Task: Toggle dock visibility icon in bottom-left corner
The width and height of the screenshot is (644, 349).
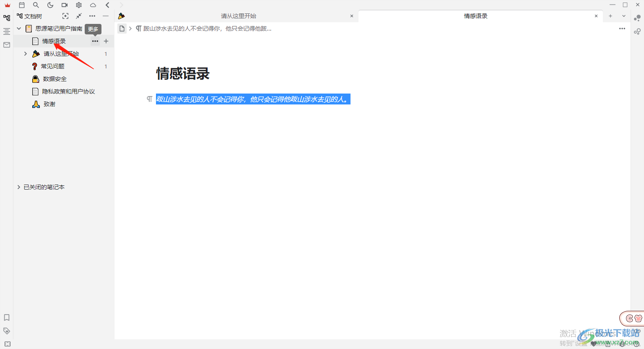Action: (x=7, y=344)
